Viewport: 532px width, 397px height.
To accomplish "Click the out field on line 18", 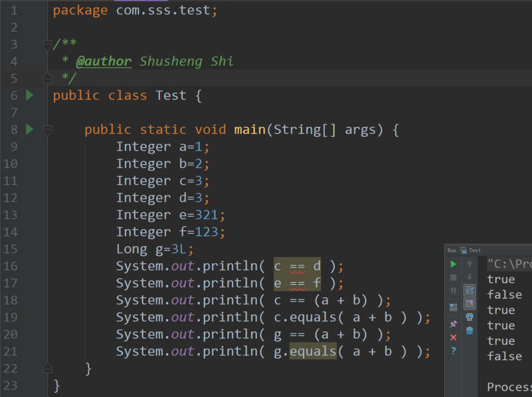I will 183,300.
